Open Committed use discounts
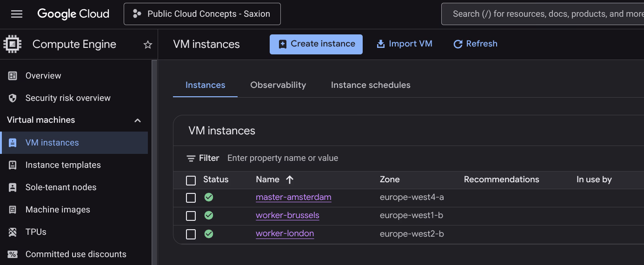The image size is (644, 265). (76, 254)
